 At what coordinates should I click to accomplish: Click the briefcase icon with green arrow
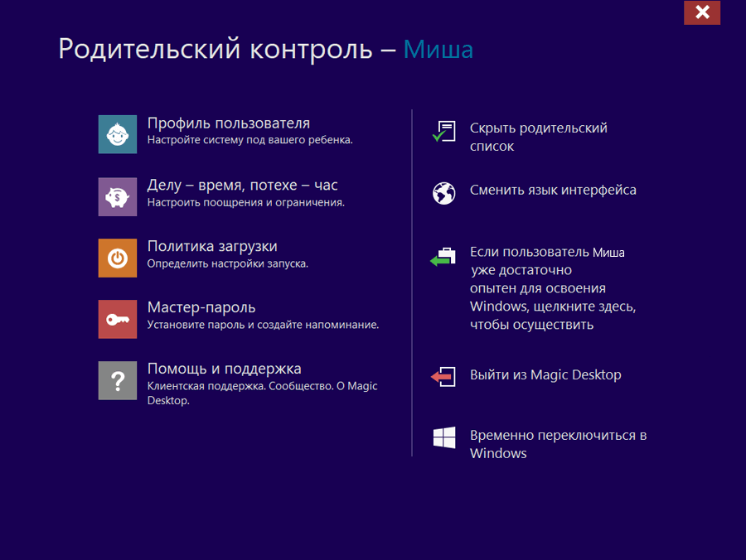pos(443,257)
